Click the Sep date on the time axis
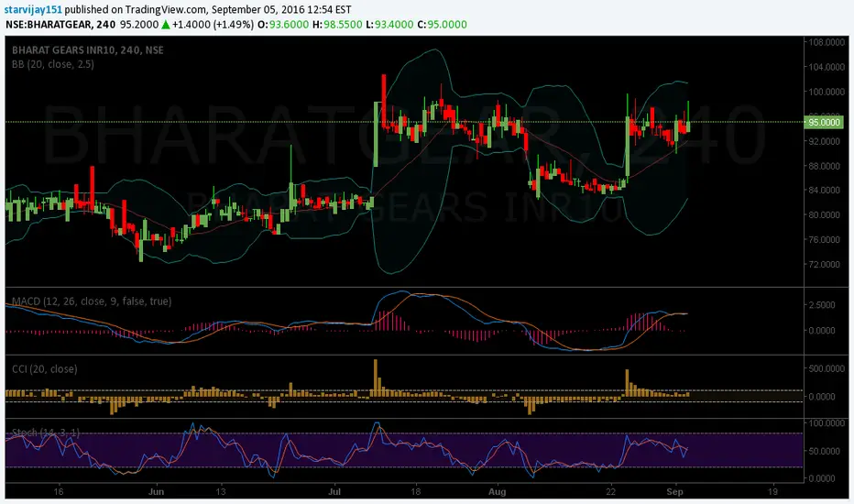The image size is (854, 504). point(674,491)
